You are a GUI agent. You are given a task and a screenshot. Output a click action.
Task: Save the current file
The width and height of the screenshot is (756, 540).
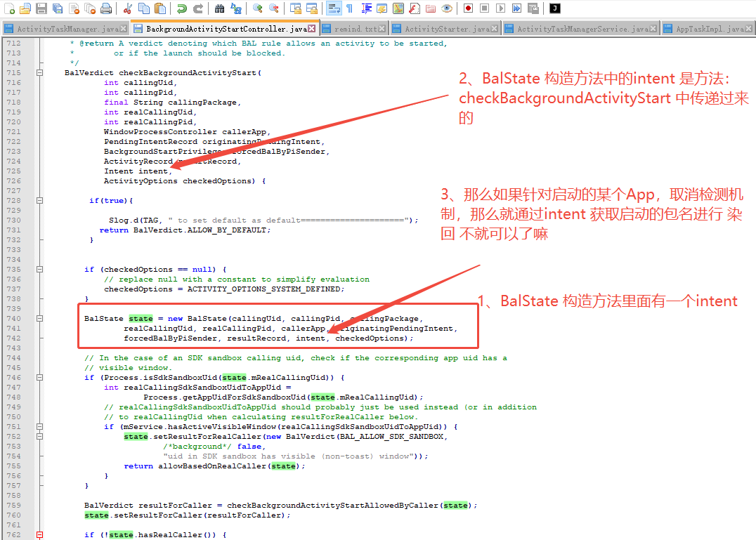tap(41, 8)
